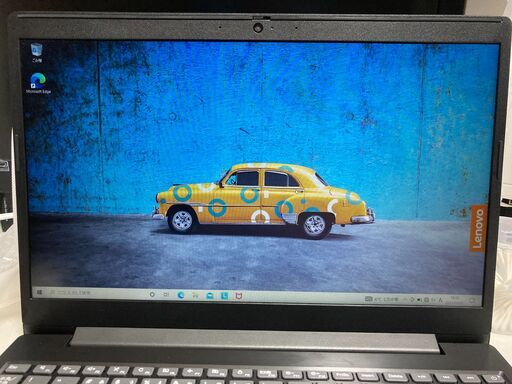Open volume control in system tray

coord(420,300)
